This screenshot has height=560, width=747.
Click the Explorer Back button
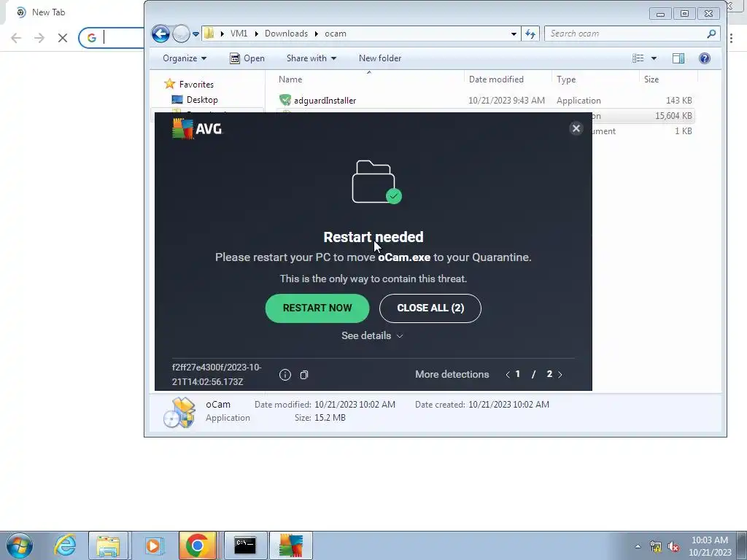click(160, 34)
